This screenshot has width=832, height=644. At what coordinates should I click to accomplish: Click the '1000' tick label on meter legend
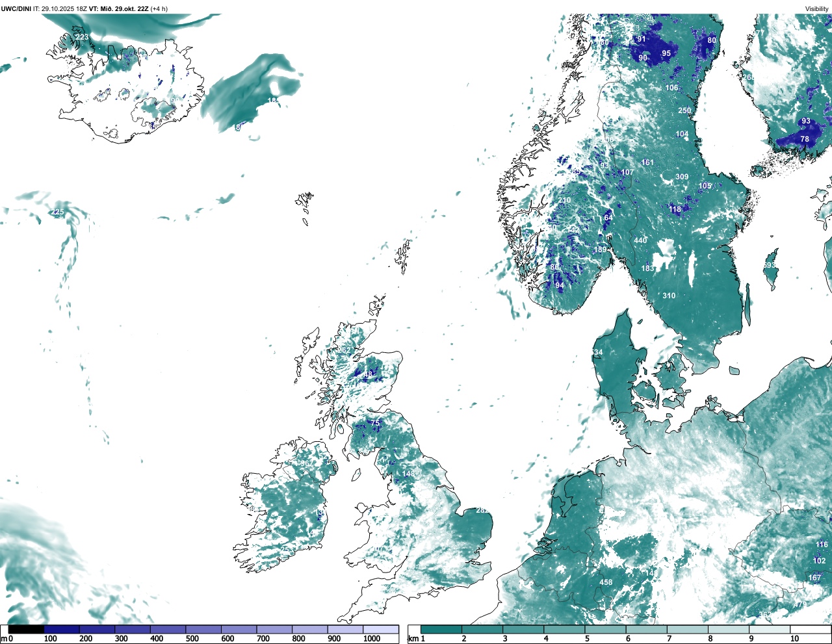point(372,639)
